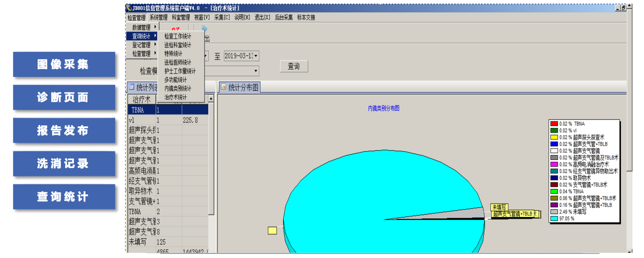Select the 高频电消融 row

(168, 171)
